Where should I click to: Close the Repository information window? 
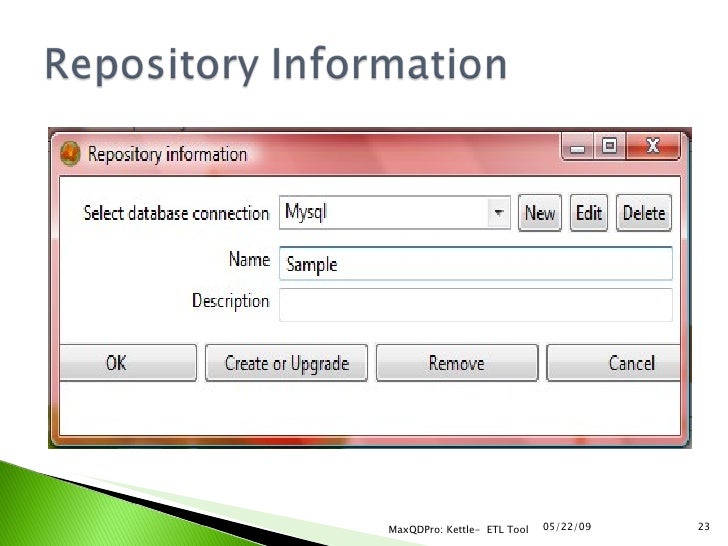tap(653, 147)
